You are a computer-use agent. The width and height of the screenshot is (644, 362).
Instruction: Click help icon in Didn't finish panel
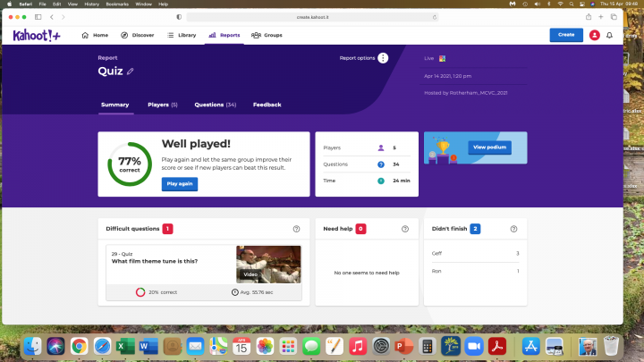point(513,229)
